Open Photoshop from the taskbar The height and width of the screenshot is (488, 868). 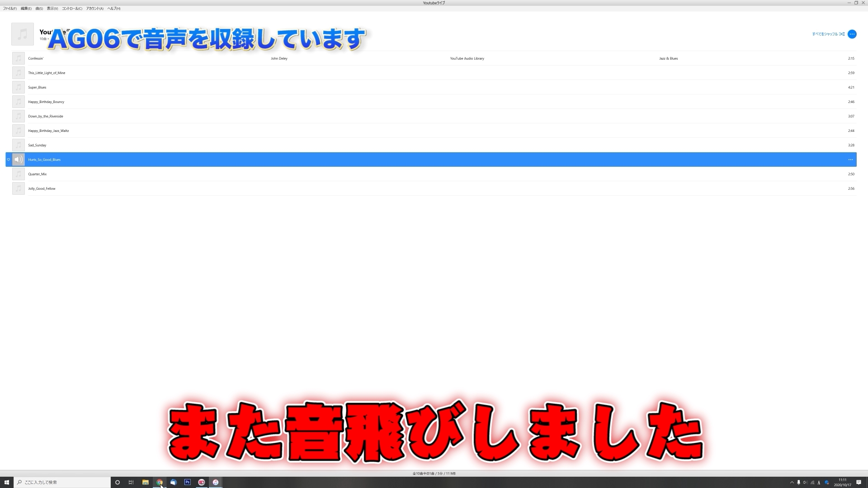click(x=188, y=482)
